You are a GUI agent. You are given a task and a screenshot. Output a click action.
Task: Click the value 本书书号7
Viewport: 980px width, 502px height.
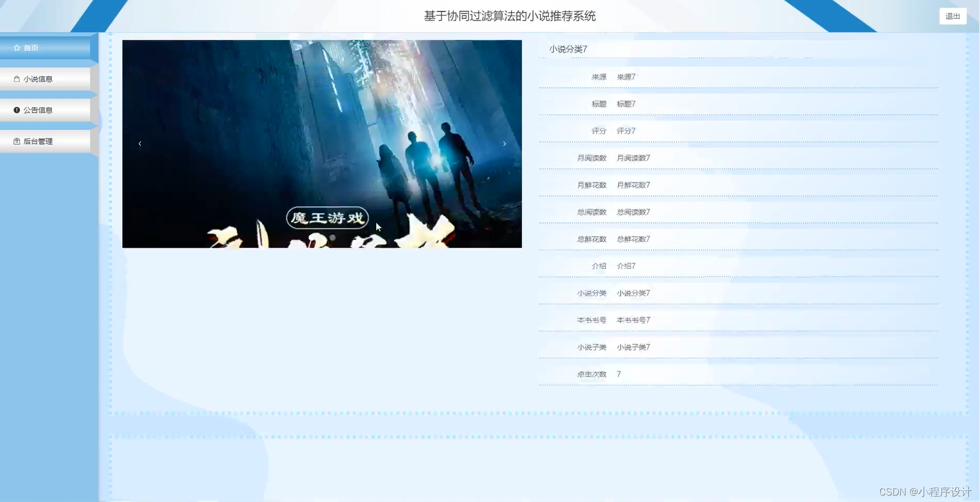633,320
